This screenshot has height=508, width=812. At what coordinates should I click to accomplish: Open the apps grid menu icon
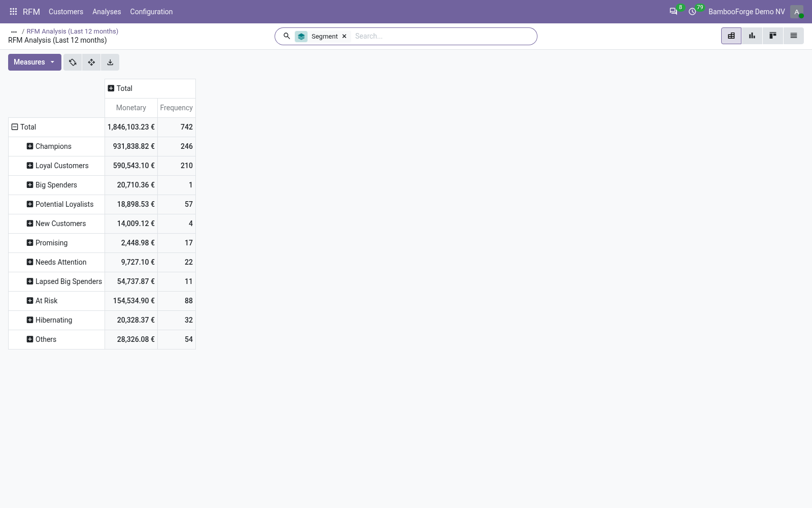[x=14, y=12]
